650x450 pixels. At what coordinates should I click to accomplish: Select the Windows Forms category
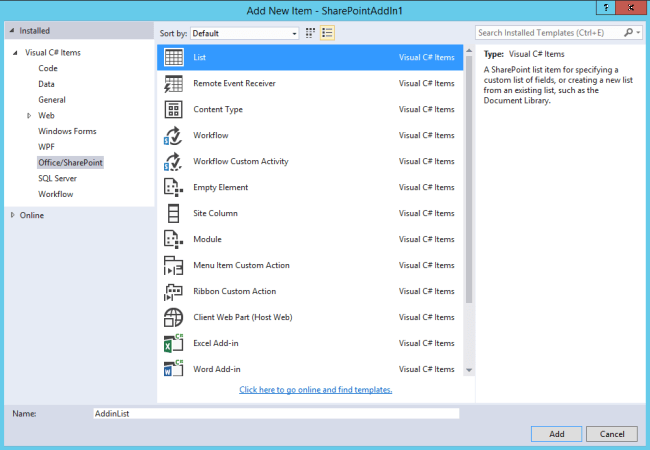(x=67, y=131)
